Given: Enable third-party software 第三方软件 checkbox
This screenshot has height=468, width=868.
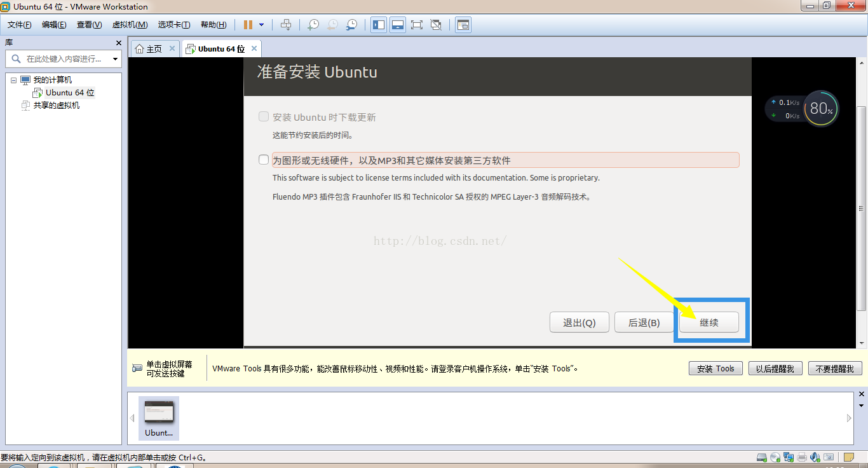Looking at the screenshot, I should 264,160.
